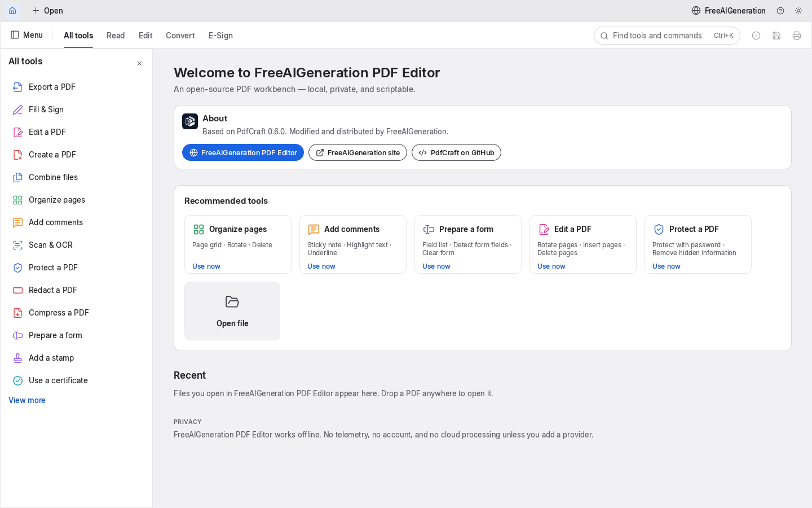Open the help question-mark icon

[x=780, y=11]
